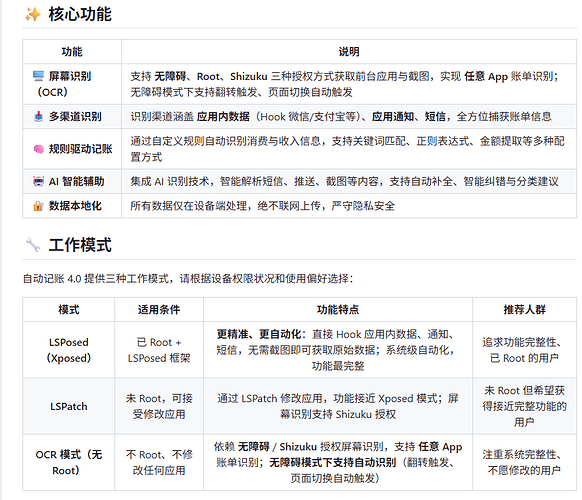Click the paragraph starting 自动记账 4.0
582x500 pixels.
(x=188, y=278)
